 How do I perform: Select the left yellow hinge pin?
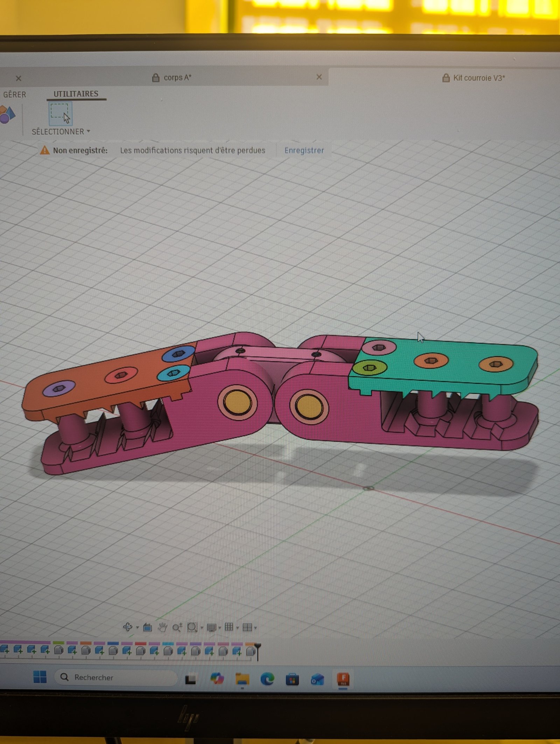point(238,403)
